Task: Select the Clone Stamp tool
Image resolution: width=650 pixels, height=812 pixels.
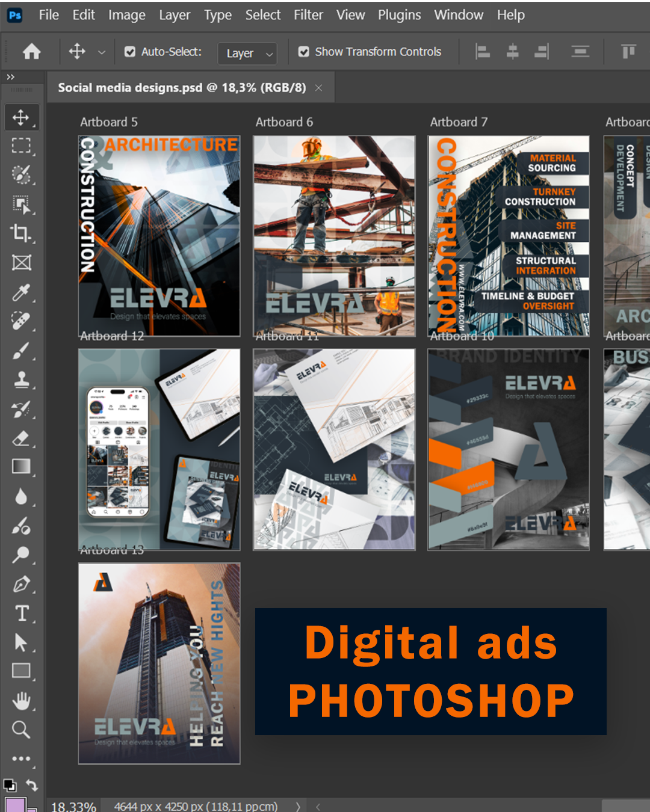Action: pyautogui.click(x=22, y=380)
